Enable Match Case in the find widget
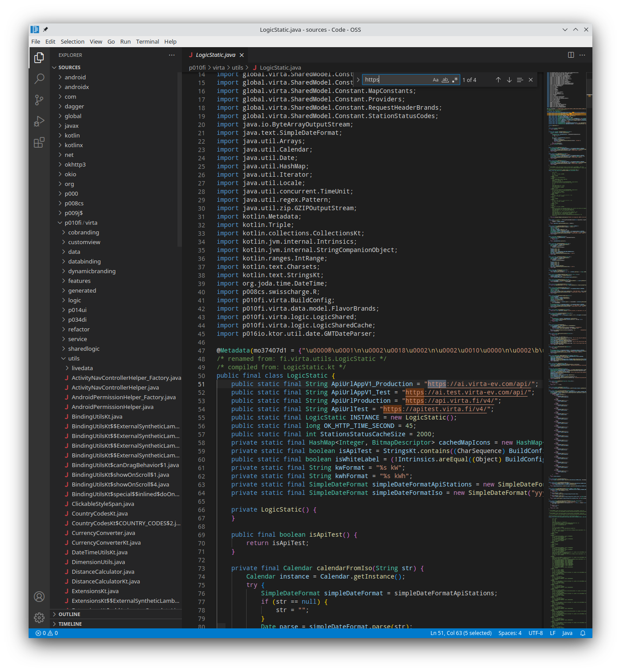621x672 pixels. point(435,80)
